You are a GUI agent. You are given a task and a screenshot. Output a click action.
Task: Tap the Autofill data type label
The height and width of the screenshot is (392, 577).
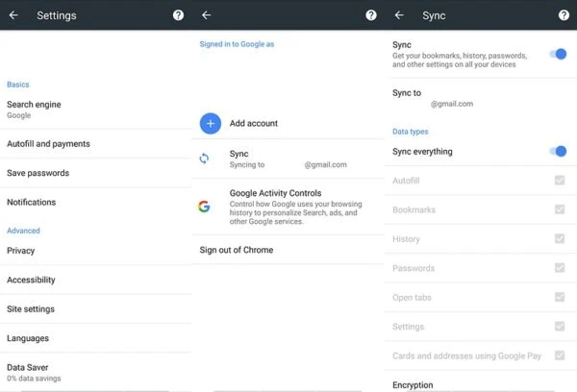(x=406, y=181)
